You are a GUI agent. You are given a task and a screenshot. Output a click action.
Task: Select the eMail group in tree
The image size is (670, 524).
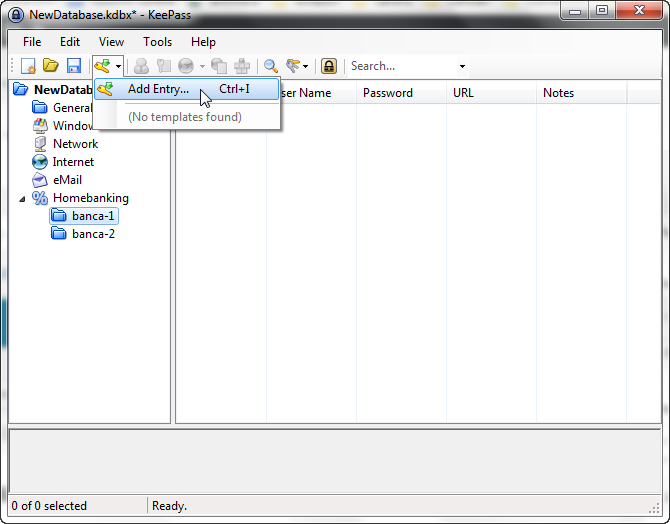67,180
